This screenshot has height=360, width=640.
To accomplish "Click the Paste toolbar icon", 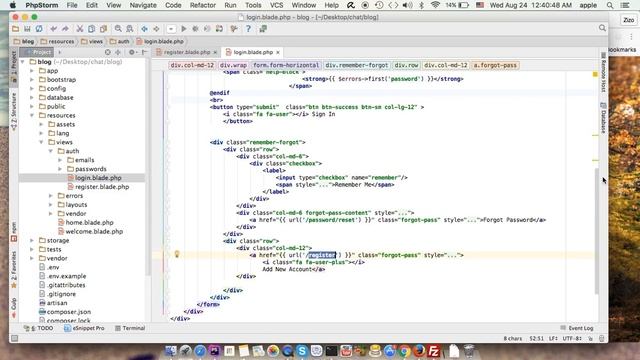I will point(104,29).
